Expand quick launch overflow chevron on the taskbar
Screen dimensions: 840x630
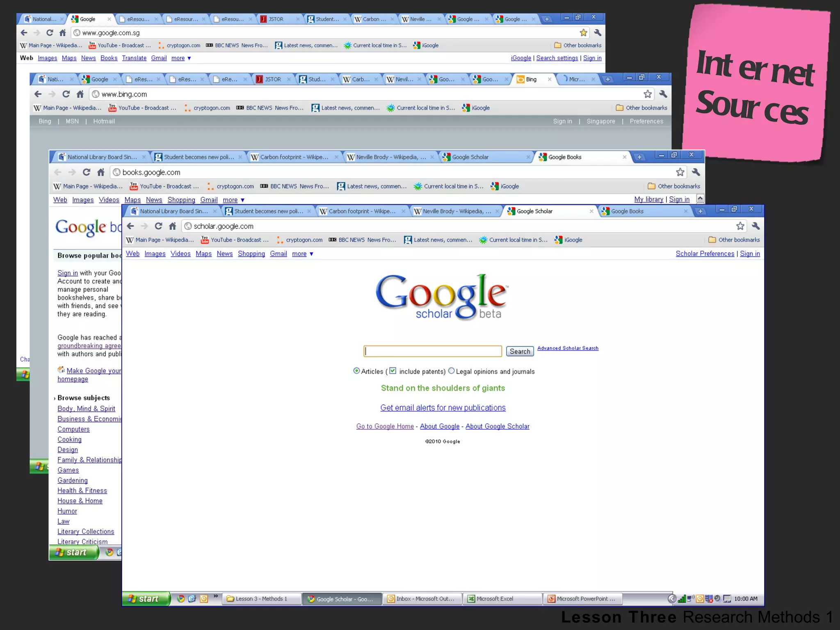(x=216, y=596)
